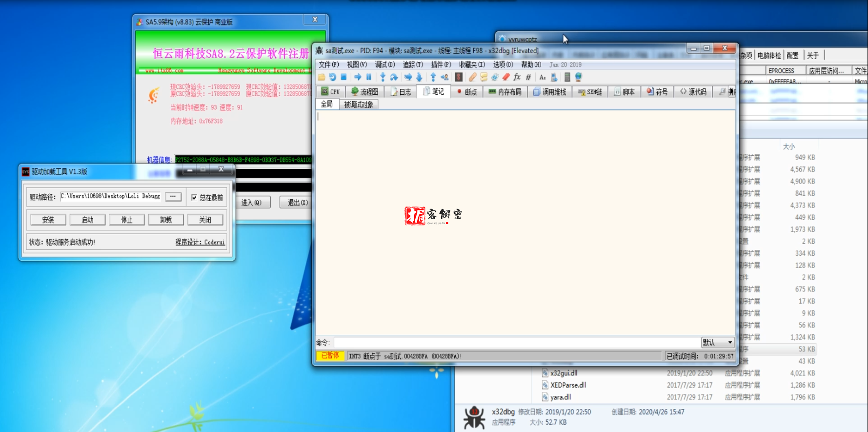Click the settings document icon next to font icon
The image size is (868, 432).
click(x=554, y=77)
